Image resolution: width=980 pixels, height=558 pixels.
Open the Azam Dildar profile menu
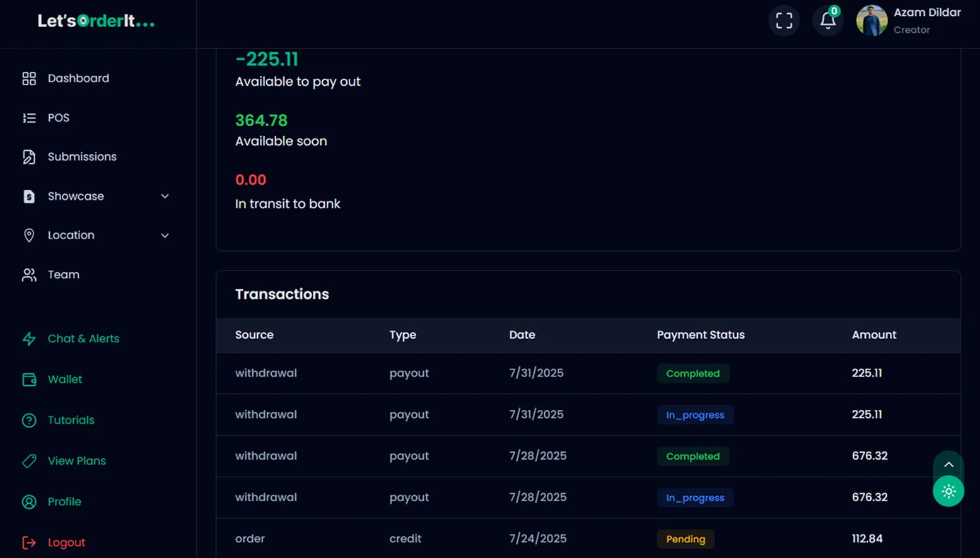pos(908,21)
